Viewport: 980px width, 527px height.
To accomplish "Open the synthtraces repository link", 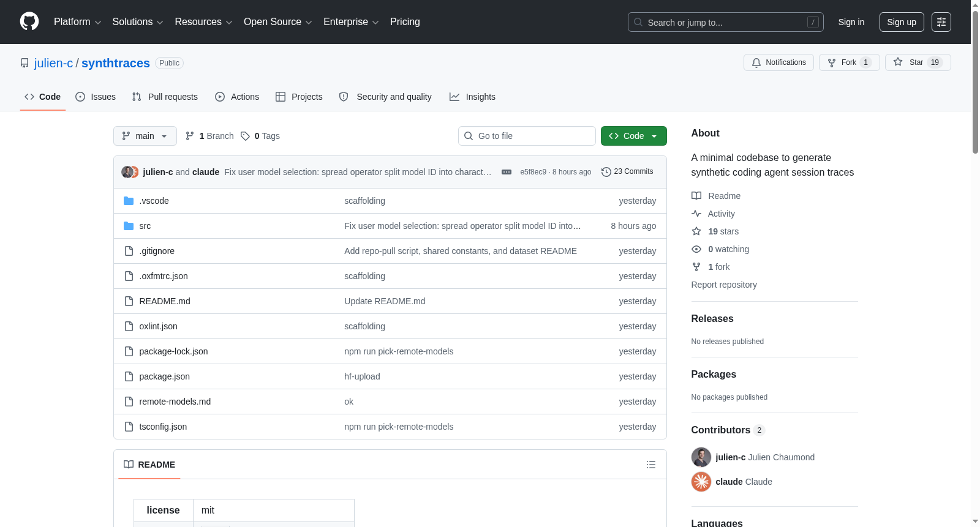I will click(x=116, y=63).
